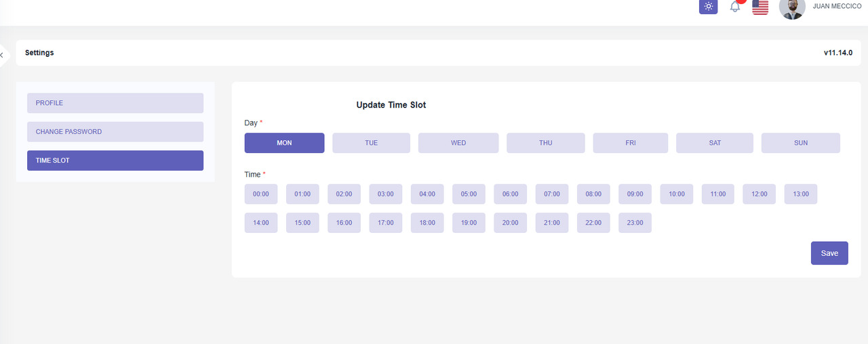Choose the 12:00 time slot
This screenshot has width=868, height=344.
click(759, 194)
